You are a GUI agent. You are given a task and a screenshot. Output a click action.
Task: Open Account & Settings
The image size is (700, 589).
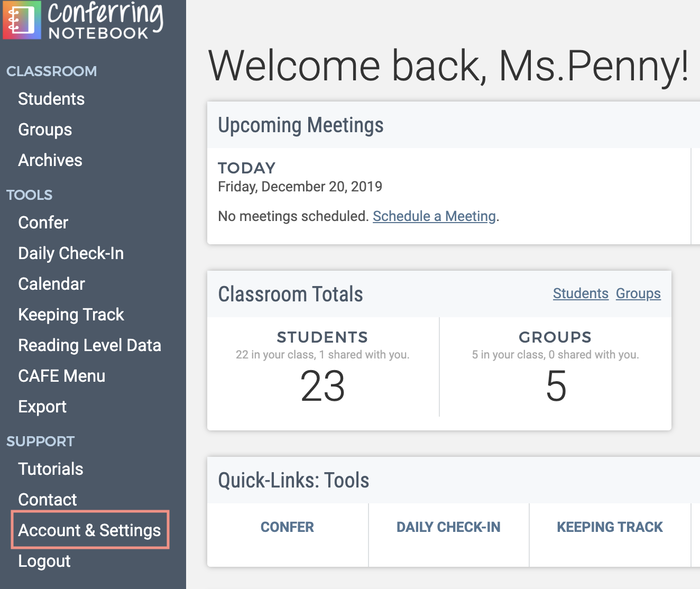pyautogui.click(x=89, y=530)
